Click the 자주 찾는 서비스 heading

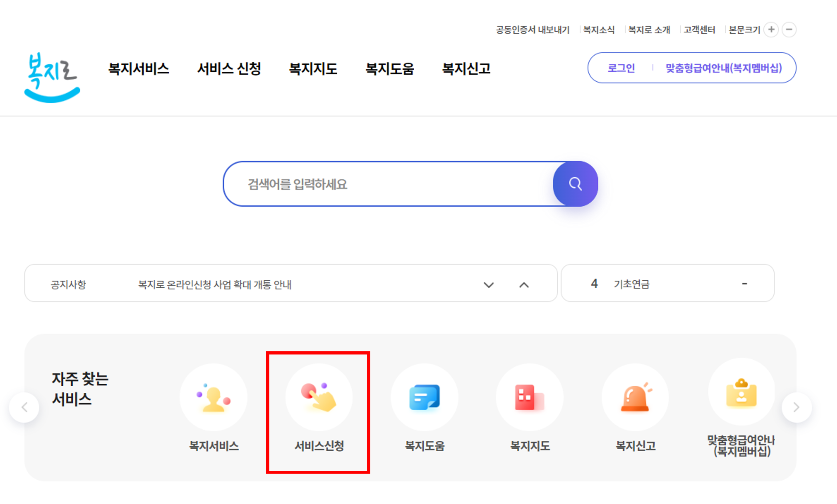click(x=80, y=389)
